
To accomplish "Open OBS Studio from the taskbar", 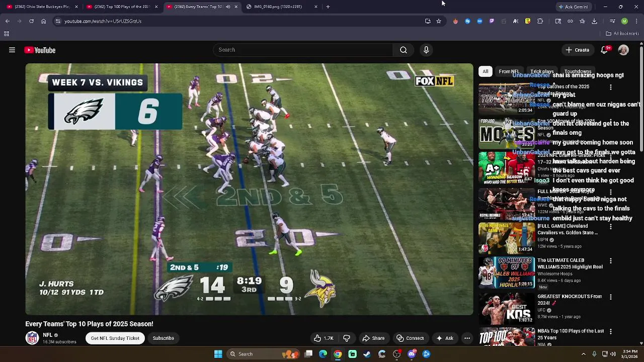I will pyautogui.click(x=397, y=354).
